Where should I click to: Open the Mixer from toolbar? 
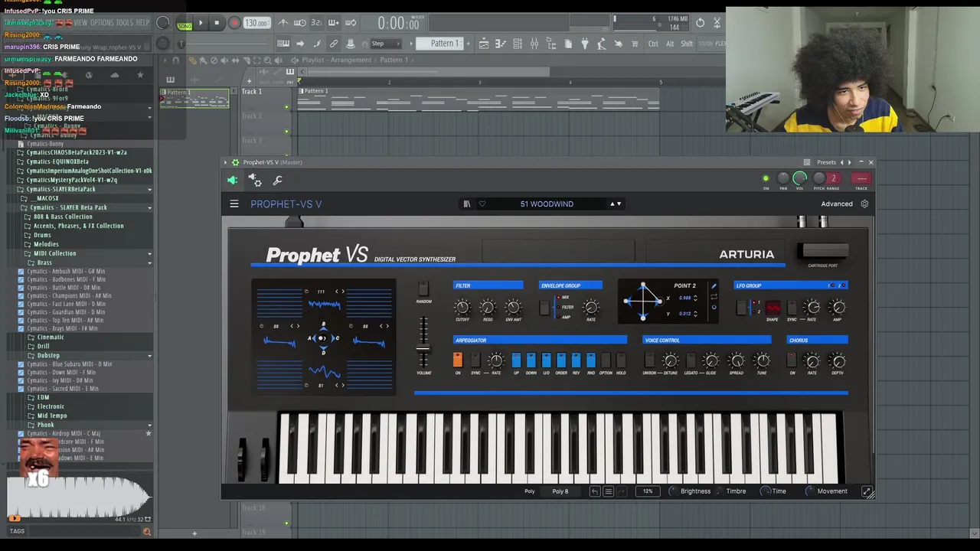point(534,44)
